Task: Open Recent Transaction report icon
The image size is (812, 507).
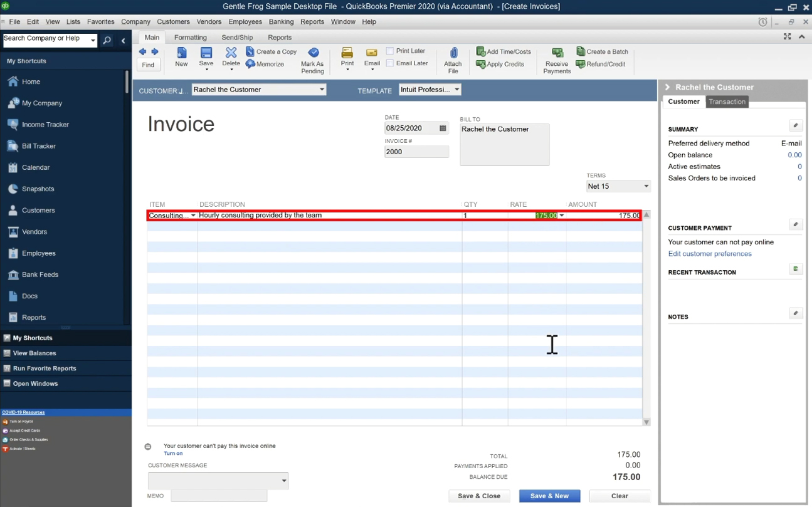Action: (796, 269)
